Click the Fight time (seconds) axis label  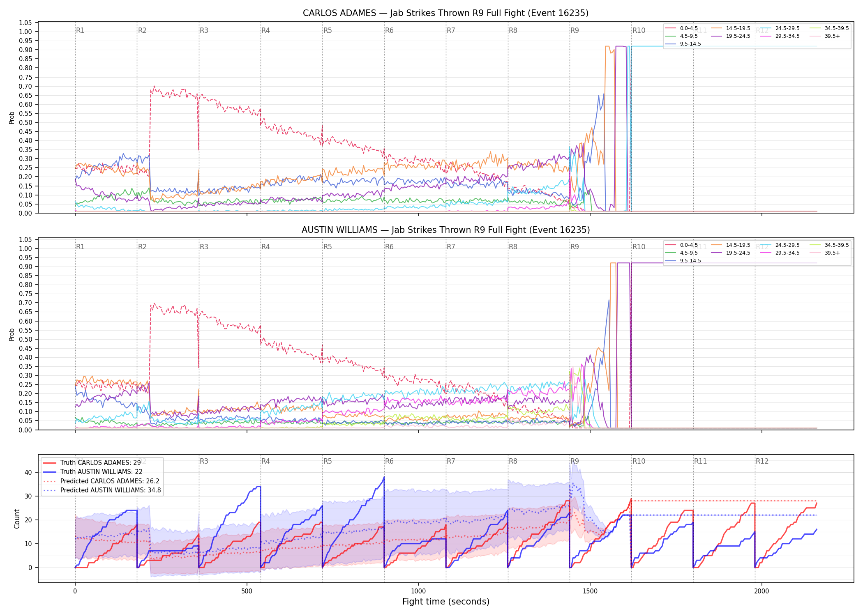pyautogui.click(x=446, y=602)
